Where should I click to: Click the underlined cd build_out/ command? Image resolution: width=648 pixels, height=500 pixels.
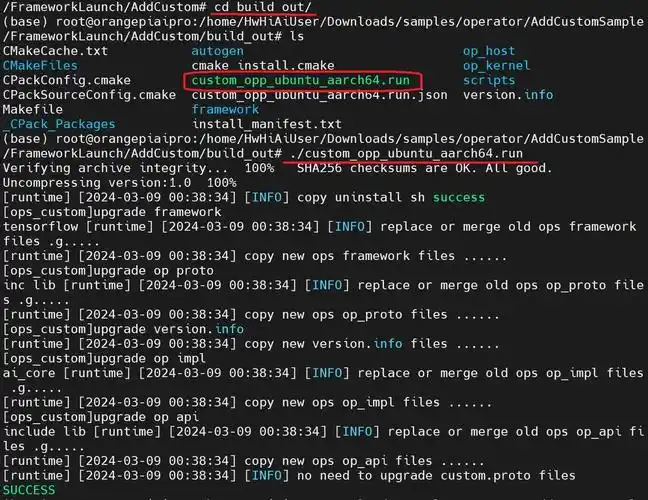pyautogui.click(x=263, y=7)
